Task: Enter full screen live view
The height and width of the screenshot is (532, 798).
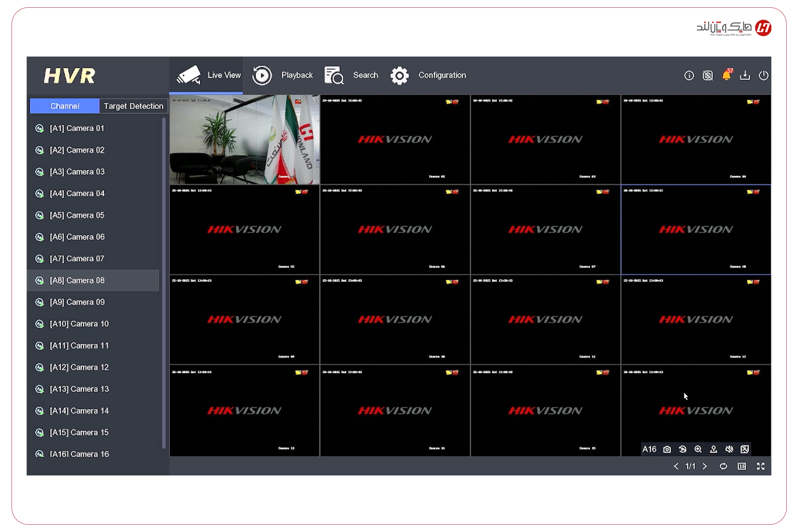Action: pyautogui.click(x=761, y=466)
